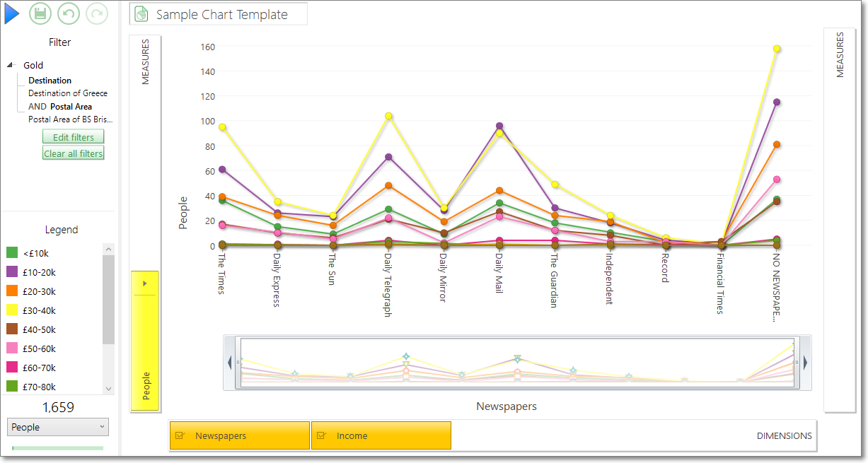
Task: Click the chart template icon beside title
Action: pos(141,14)
